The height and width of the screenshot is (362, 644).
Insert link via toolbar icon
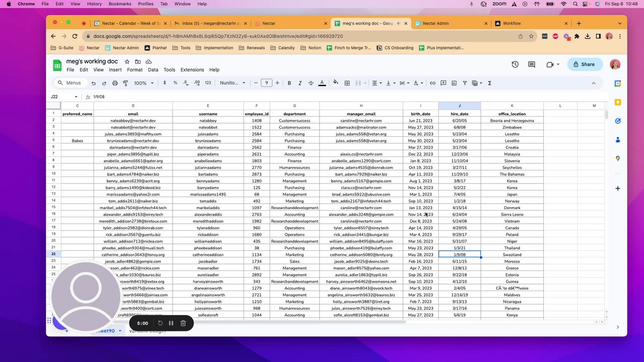click(x=432, y=83)
